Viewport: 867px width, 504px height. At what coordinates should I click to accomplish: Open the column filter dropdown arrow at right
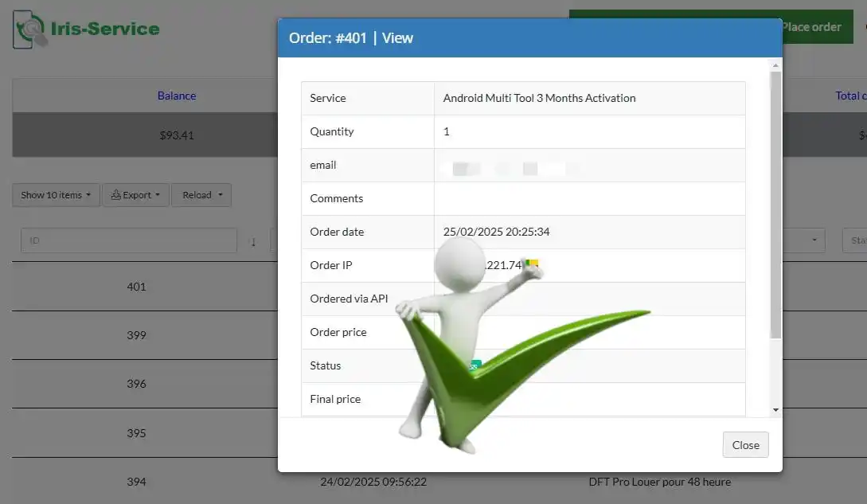pos(814,240)
